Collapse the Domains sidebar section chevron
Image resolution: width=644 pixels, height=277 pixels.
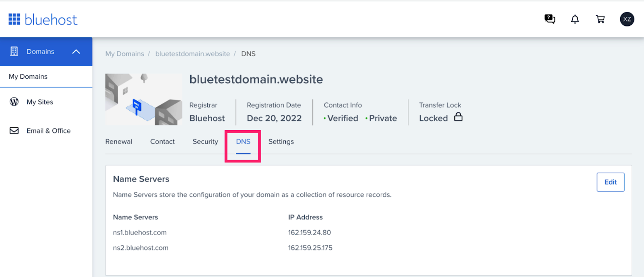coord(76,52)
